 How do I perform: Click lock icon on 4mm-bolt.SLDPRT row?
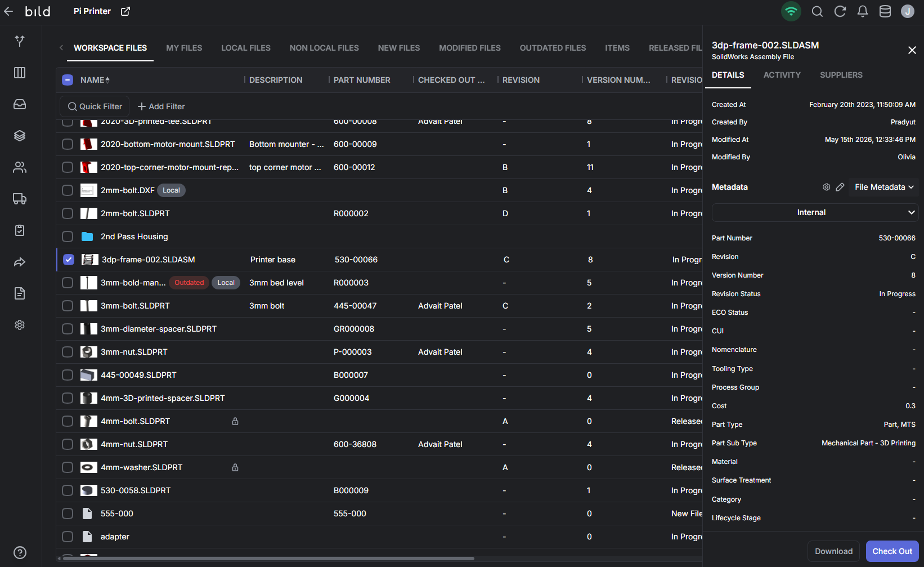[235, 421]
